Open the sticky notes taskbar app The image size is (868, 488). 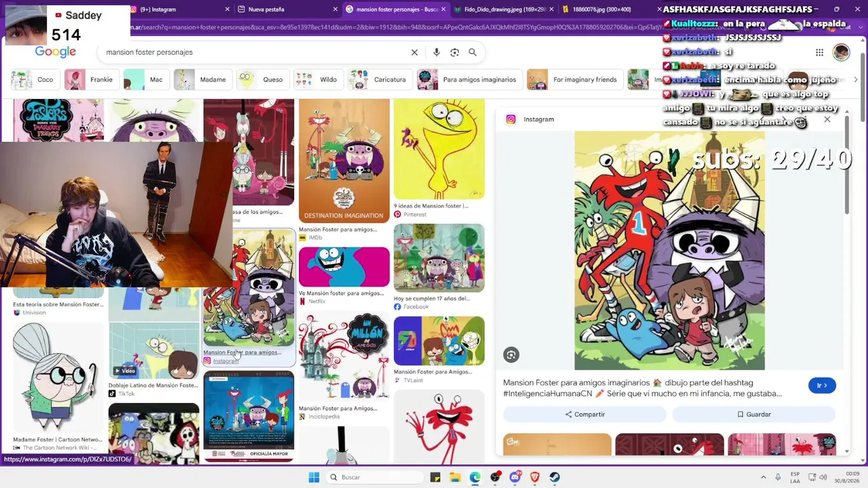[435, 477]
